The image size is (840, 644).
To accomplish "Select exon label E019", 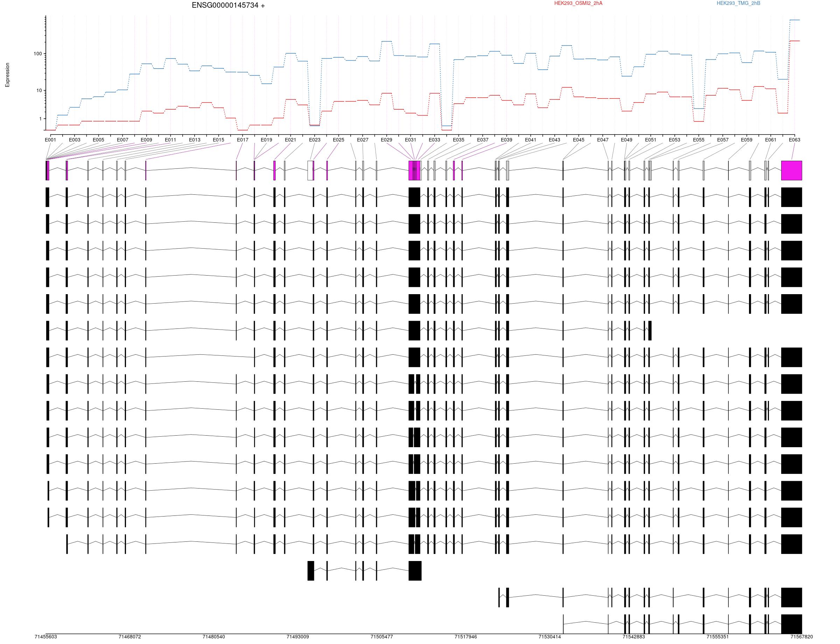I will [x=266, y=140].
